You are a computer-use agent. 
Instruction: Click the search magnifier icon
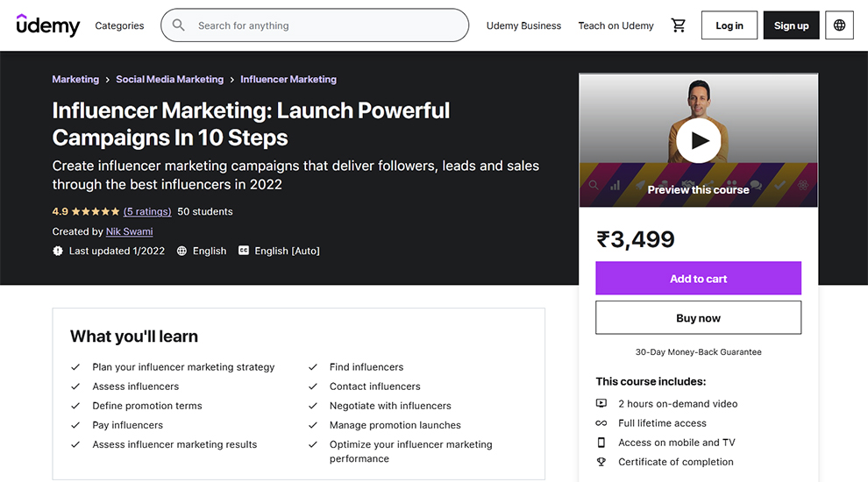178,25
